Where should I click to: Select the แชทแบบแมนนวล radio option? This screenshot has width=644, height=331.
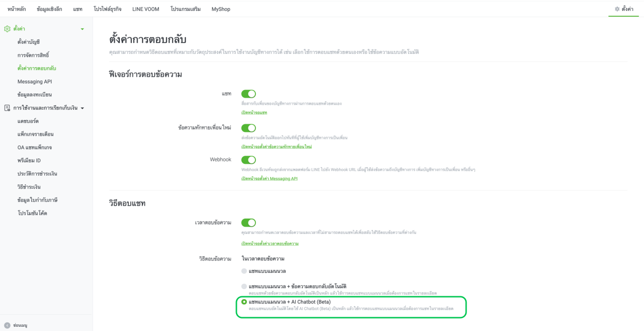point(244,271)
